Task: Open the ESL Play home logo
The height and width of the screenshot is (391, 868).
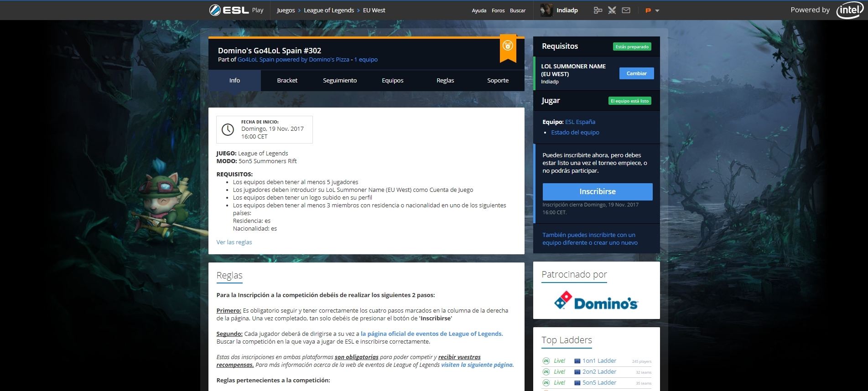Action: click(236, 10)
